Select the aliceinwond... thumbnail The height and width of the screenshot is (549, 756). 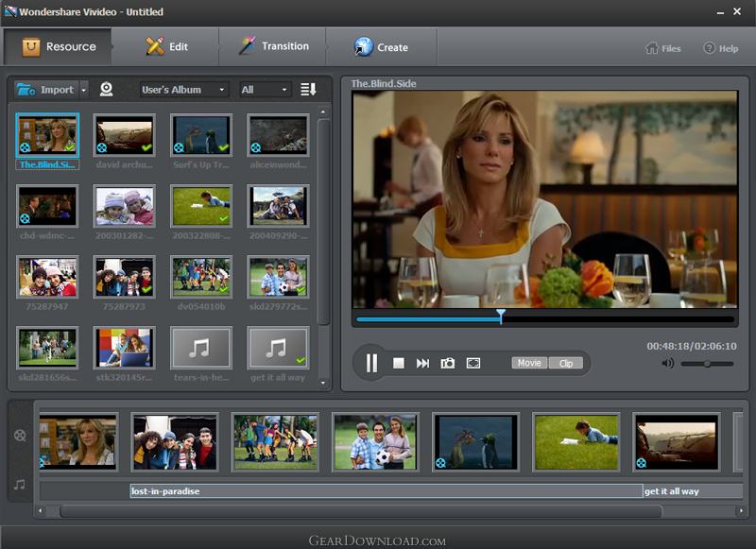pos(278,135)
